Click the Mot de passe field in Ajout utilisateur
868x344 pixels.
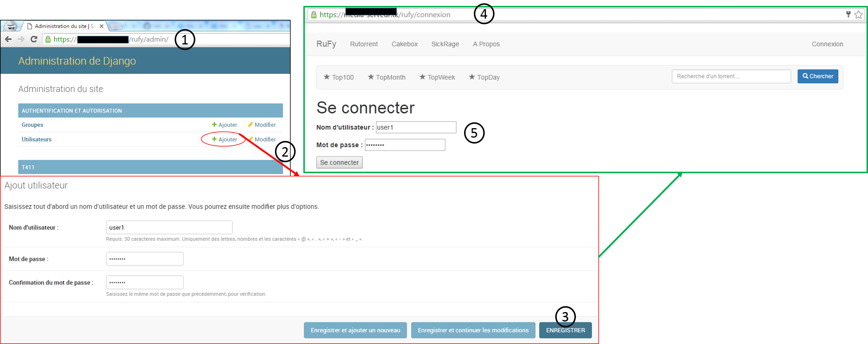pos(145,259)
